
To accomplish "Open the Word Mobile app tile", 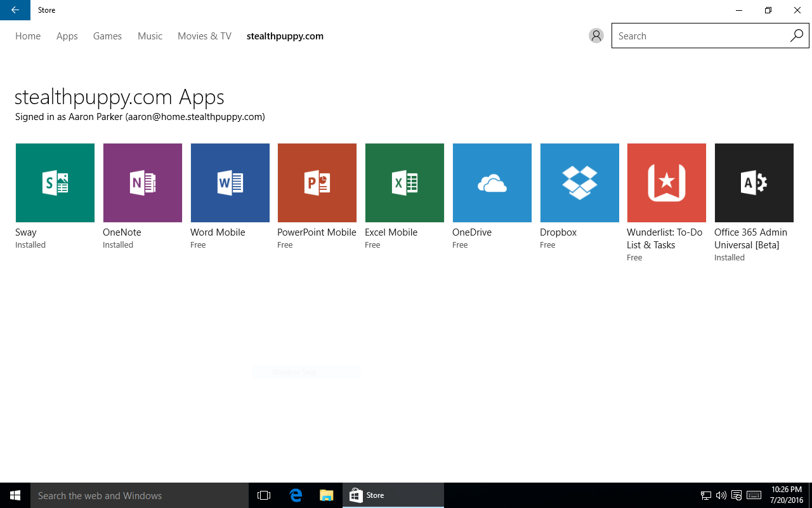I will click(x=230, y=183).
